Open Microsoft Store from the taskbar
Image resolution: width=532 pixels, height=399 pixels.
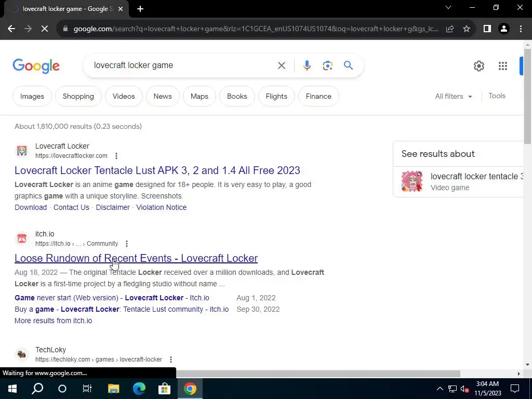point(164,389)
